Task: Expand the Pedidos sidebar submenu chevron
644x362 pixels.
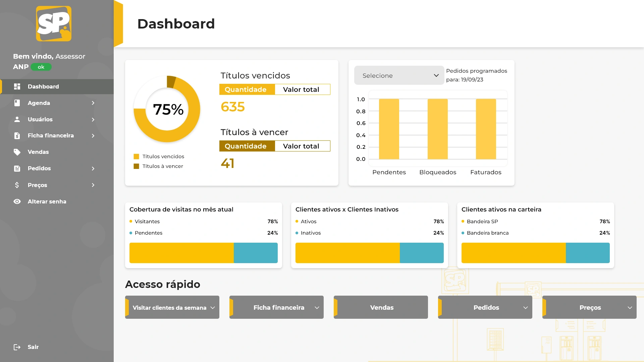Action: click(x=93, y=169)
